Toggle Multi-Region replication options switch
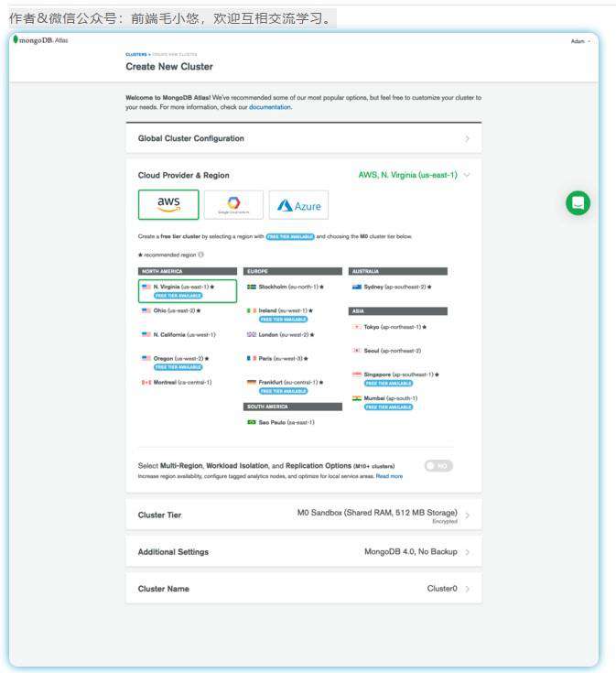616x673 pixels. [438, 466]
